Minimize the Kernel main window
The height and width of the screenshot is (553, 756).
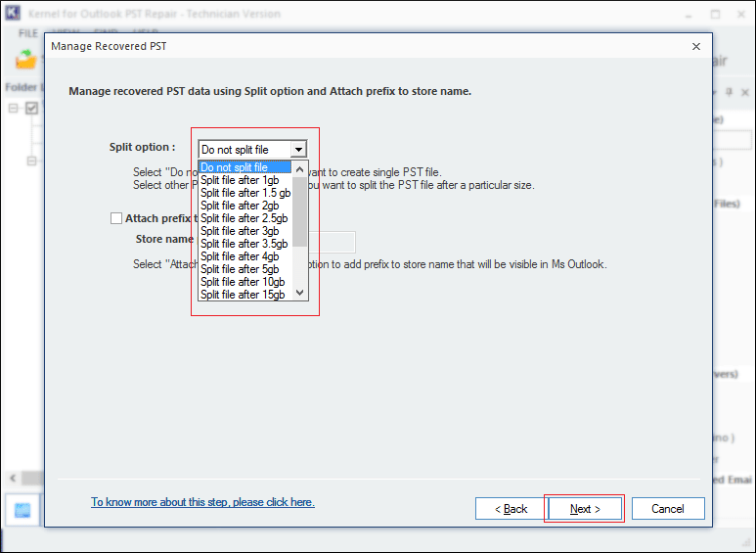(689, 15)
